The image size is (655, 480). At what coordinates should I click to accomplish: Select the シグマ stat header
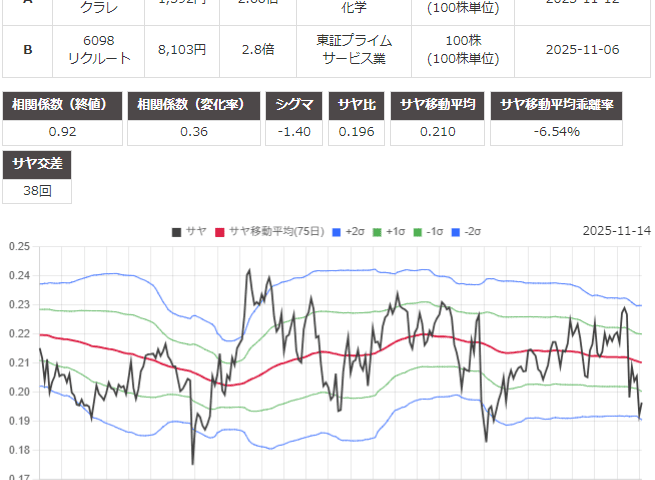point(293,105)
